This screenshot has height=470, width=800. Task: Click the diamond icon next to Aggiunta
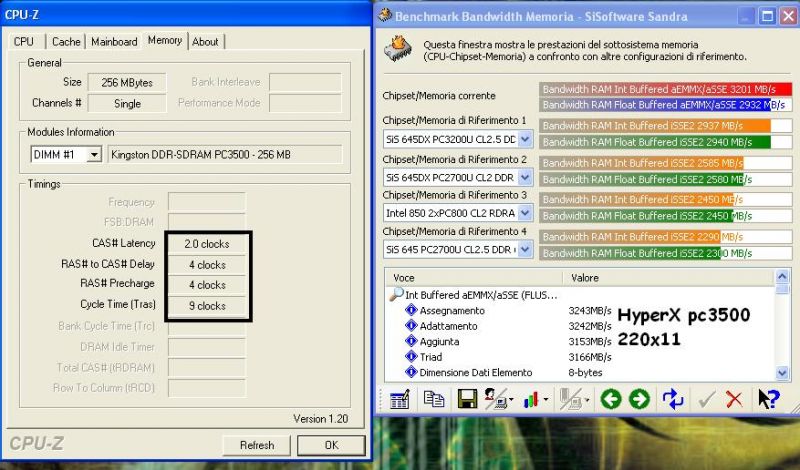point(411,340)
